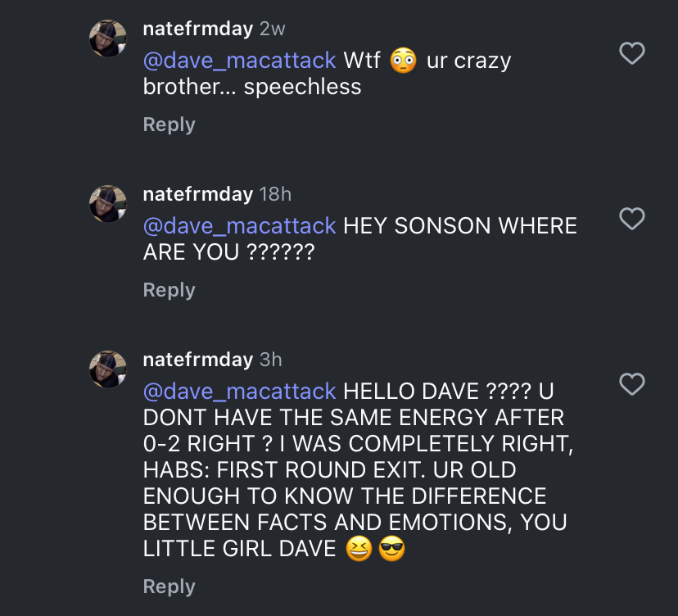
Task: Open natefrmday username on the 2w comment
Action: pos(197,29)
